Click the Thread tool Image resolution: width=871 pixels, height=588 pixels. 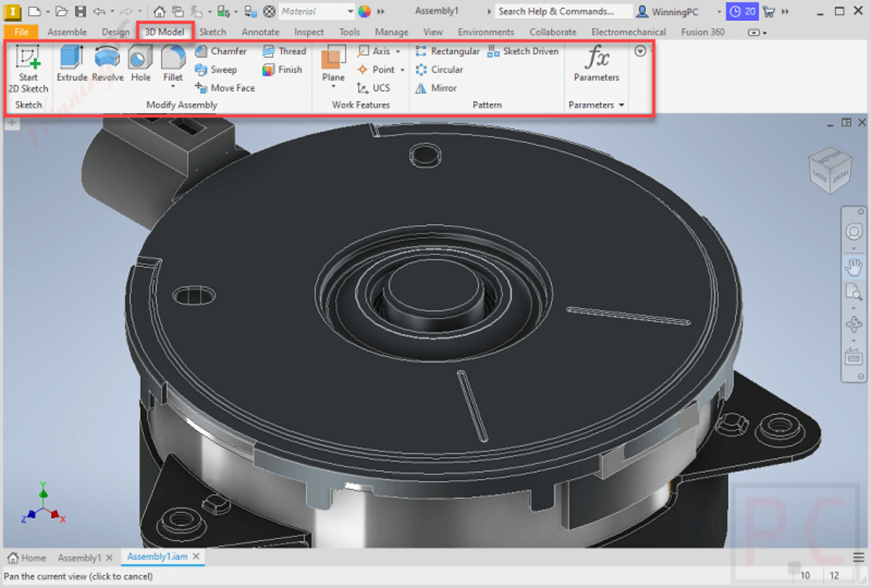[x=285, y=51]
